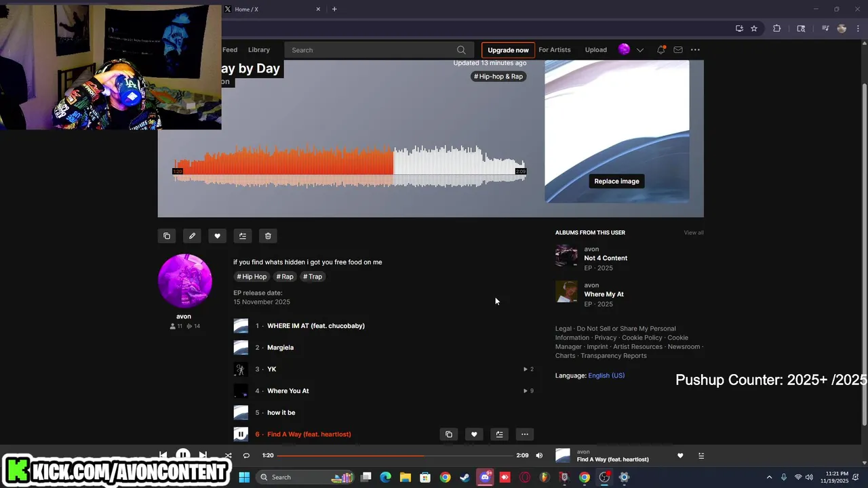Image resolution: width=868 pixels, height=488 pixels.
Task: Mute the player volume speaker icon
Action: point(539,455)
